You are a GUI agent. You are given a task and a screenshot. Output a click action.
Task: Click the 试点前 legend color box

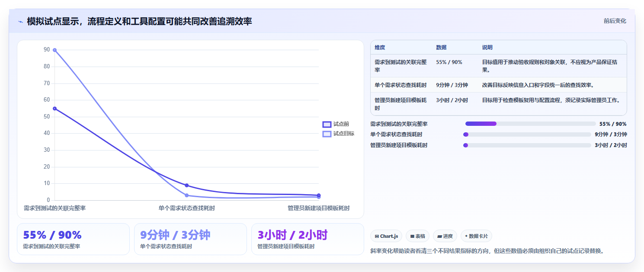(x=327, y=124)
